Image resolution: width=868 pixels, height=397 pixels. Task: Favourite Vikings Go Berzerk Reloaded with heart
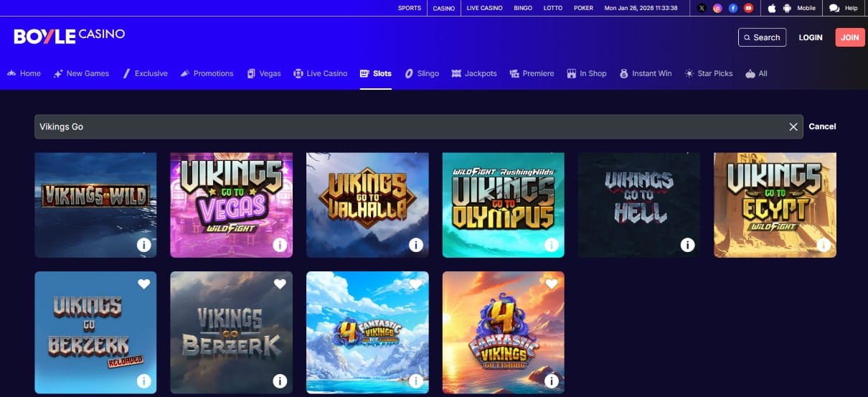point(143,284)
